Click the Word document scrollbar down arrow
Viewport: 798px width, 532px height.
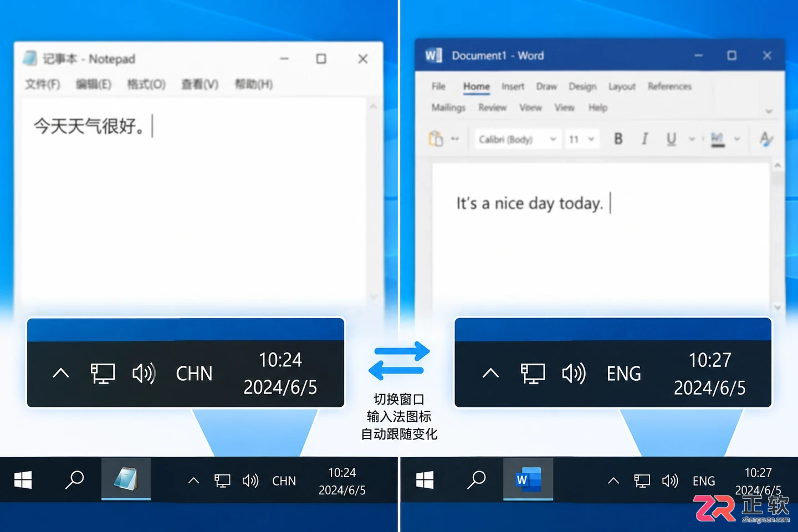tap(777, 306)
